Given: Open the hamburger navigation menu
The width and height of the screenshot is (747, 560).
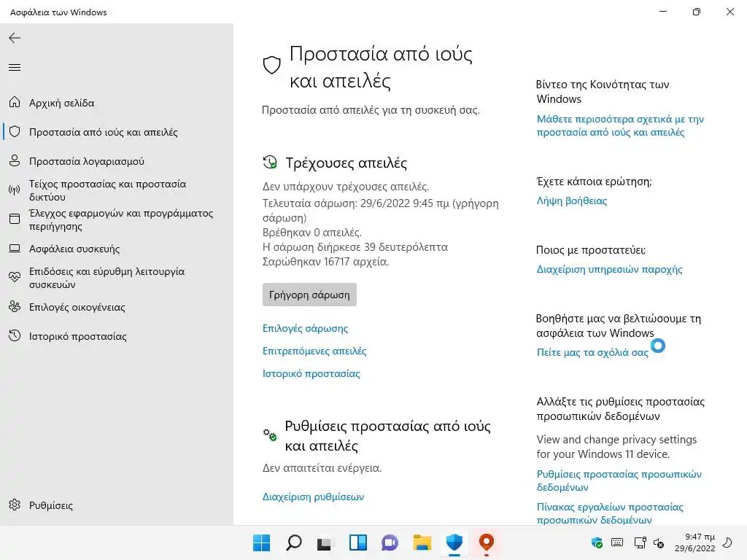Looking at the screenshot, I should [x=15, y=68].
